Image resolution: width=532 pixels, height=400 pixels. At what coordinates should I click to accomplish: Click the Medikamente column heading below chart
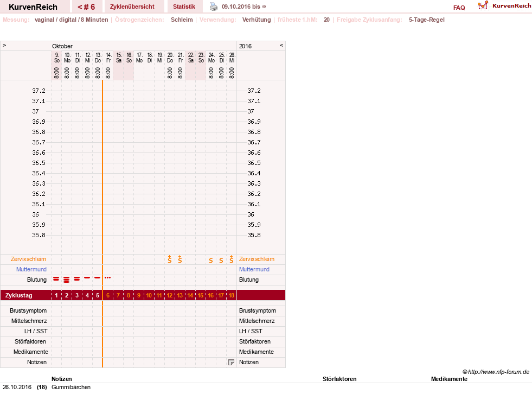(x=449, y=379)
